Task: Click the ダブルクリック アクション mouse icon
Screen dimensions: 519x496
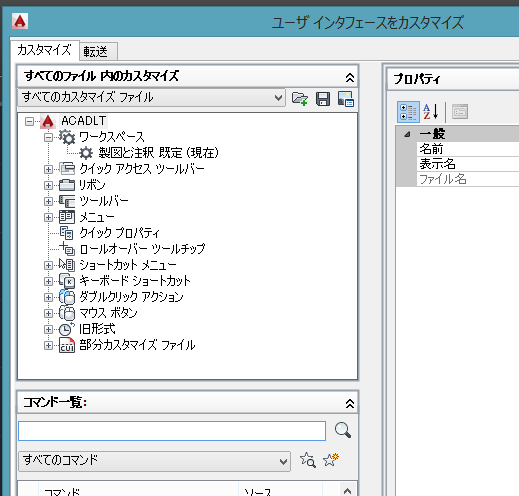Action: (67, 297)
